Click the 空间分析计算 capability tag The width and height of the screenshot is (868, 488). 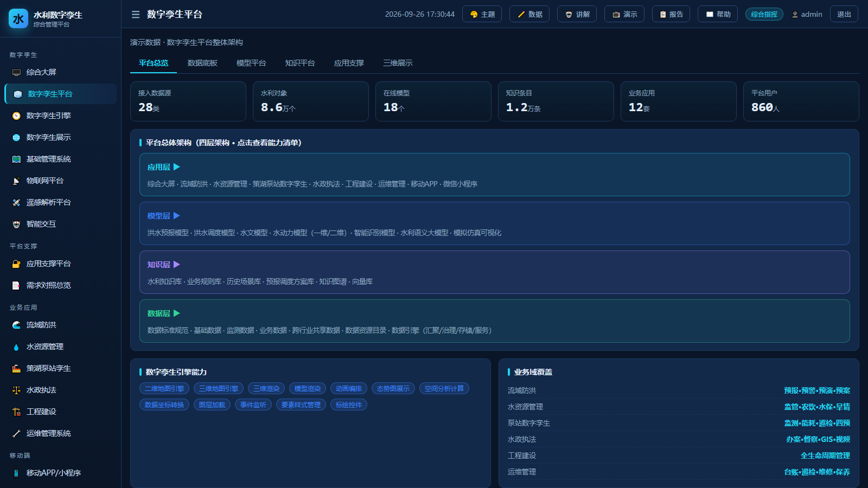point(444,388)
